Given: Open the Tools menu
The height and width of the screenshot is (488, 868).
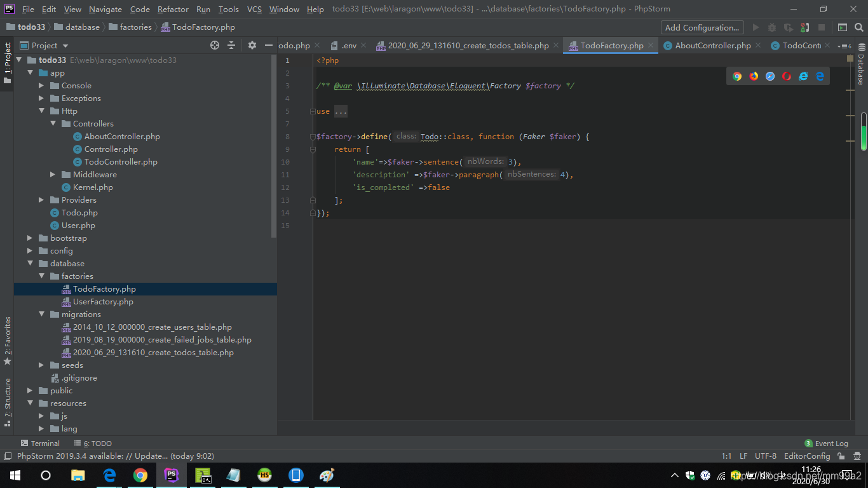Looking at the screenshot, I should pyautogui.click(x=228, y=9).
